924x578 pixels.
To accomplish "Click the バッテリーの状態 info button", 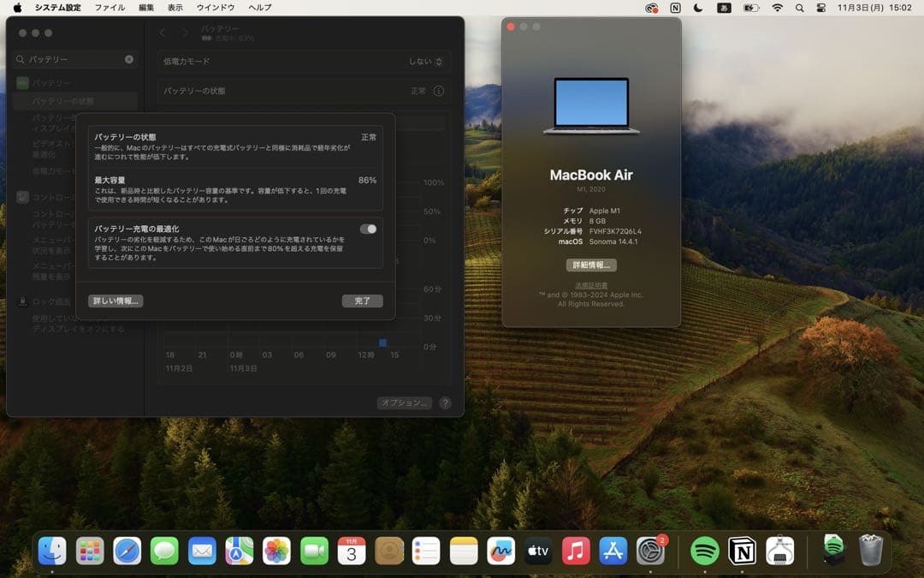I will click(439, 91).
